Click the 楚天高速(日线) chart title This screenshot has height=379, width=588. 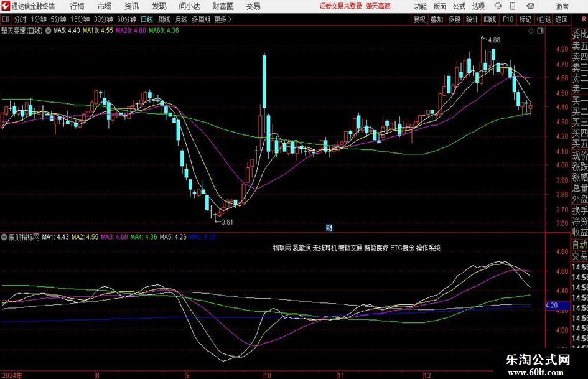22,30
